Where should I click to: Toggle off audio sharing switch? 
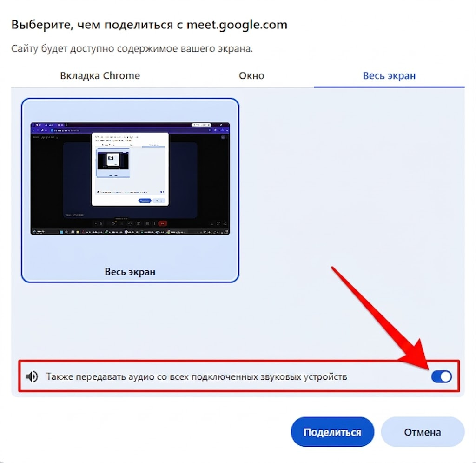[x=442, y=377]
